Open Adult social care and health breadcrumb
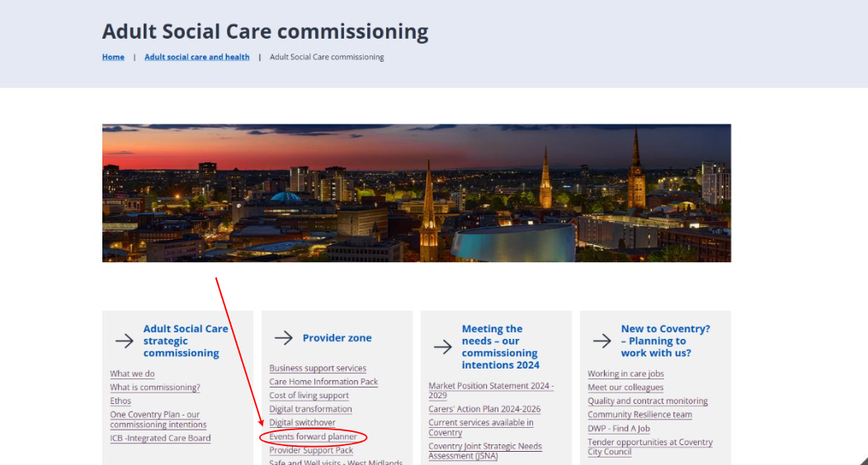Image resolution: width=868 pixels, height=465 pixels. point(197,57)
